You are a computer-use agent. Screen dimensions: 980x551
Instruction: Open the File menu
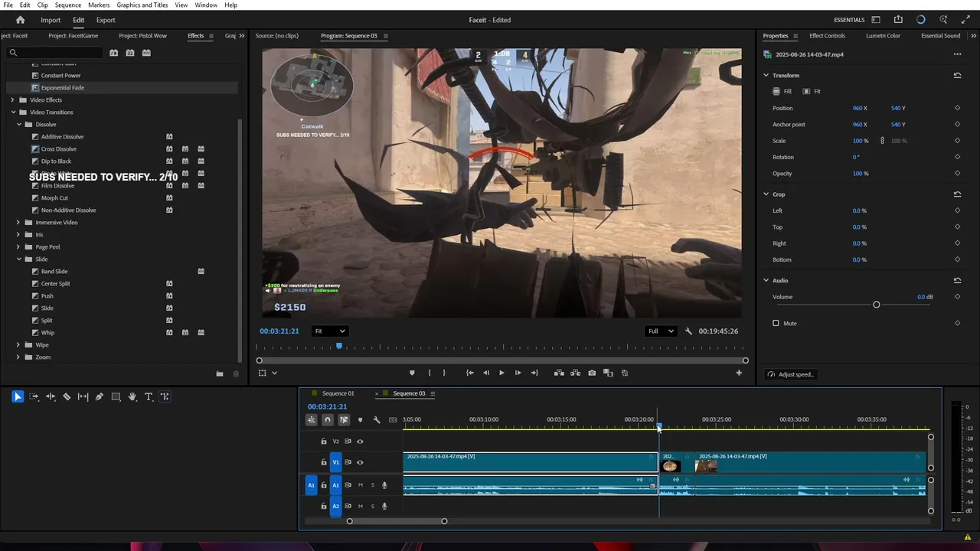point(8,5)
